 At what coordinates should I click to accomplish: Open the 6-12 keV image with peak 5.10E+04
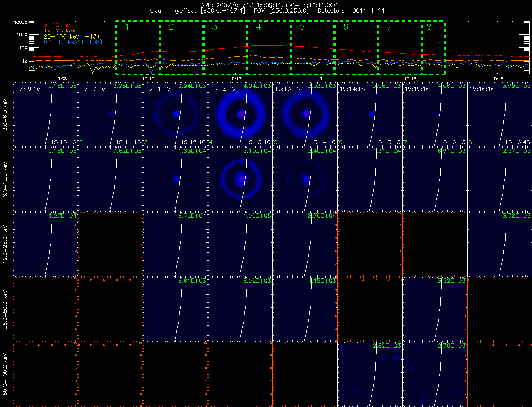click(x=240, y=179)
